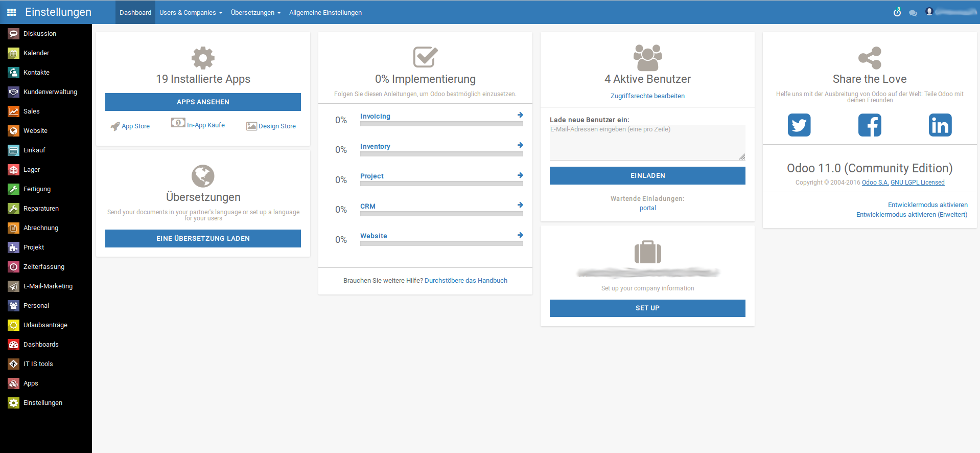Click Entwicklermodus aktivieren link

point(928,205)
